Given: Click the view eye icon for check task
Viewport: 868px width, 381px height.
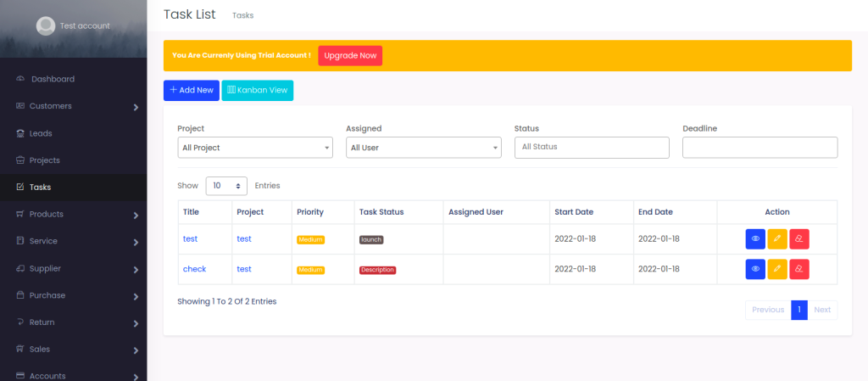Looking at the screenshot, I should coord(755,270).
